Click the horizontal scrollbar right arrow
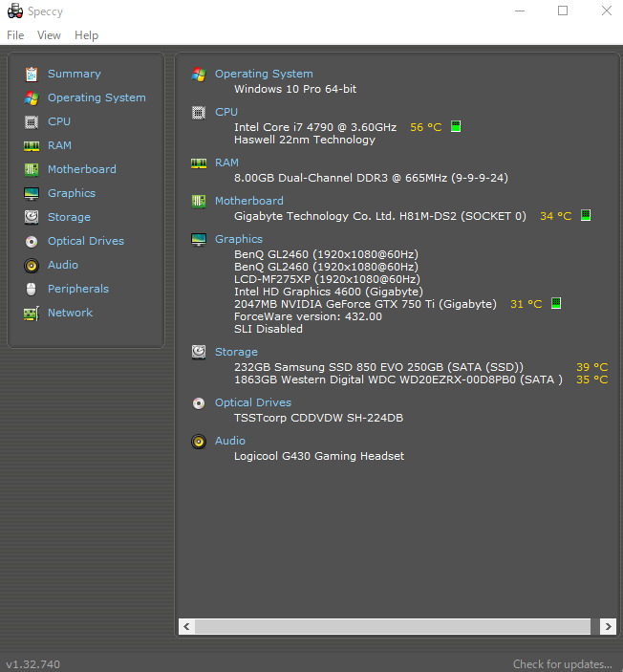 (x=608, y=626)
